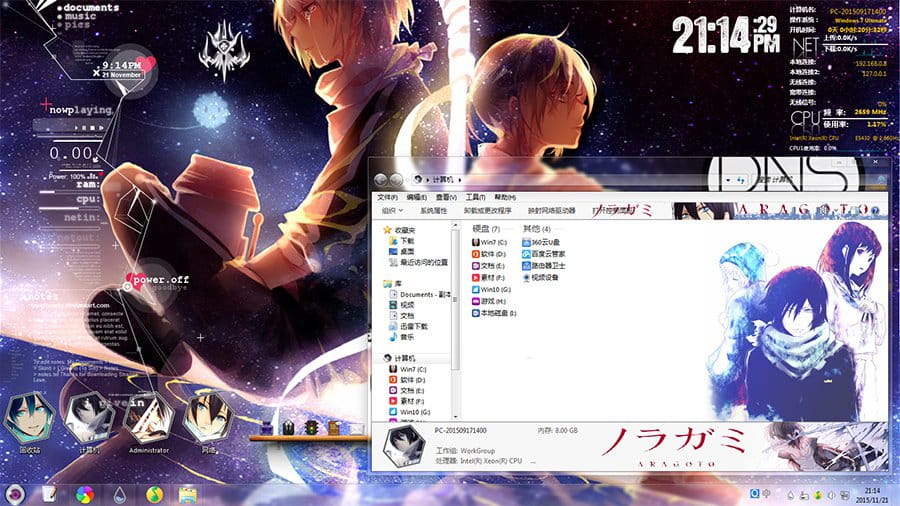
Task: Open Win7 (C:) drive in main pane
Action: [x=490, y=242]
